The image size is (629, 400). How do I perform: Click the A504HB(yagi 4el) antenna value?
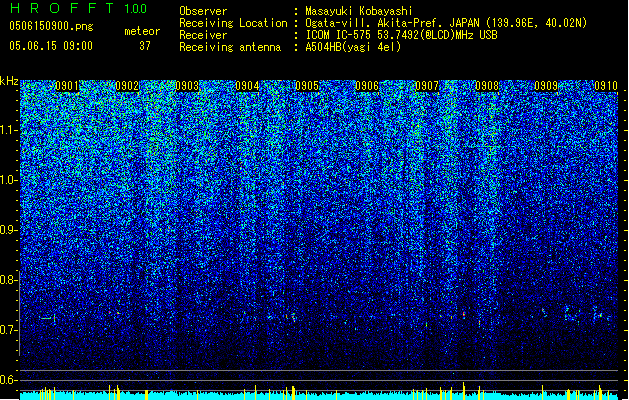(353, 47)
